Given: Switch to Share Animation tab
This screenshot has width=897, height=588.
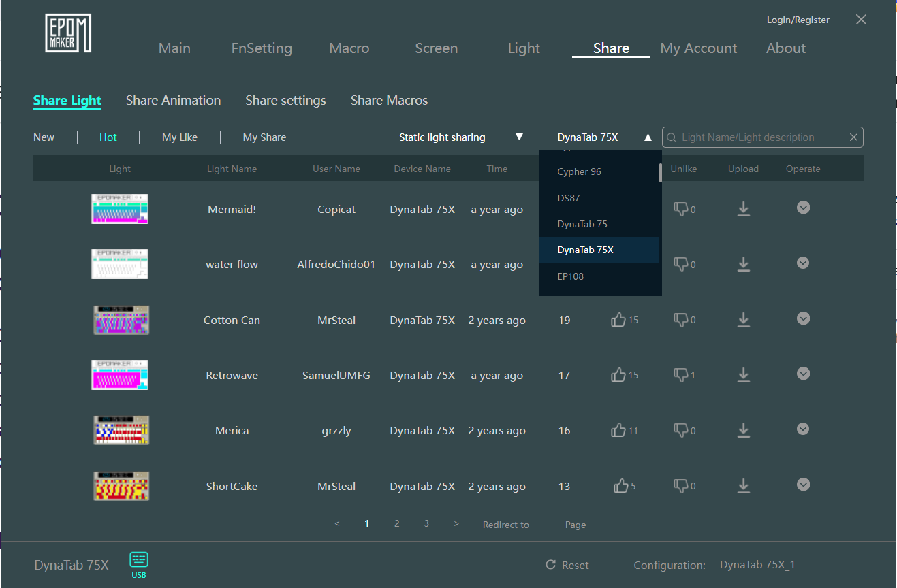Looking at the screenshot, I should tap(173, 101).
